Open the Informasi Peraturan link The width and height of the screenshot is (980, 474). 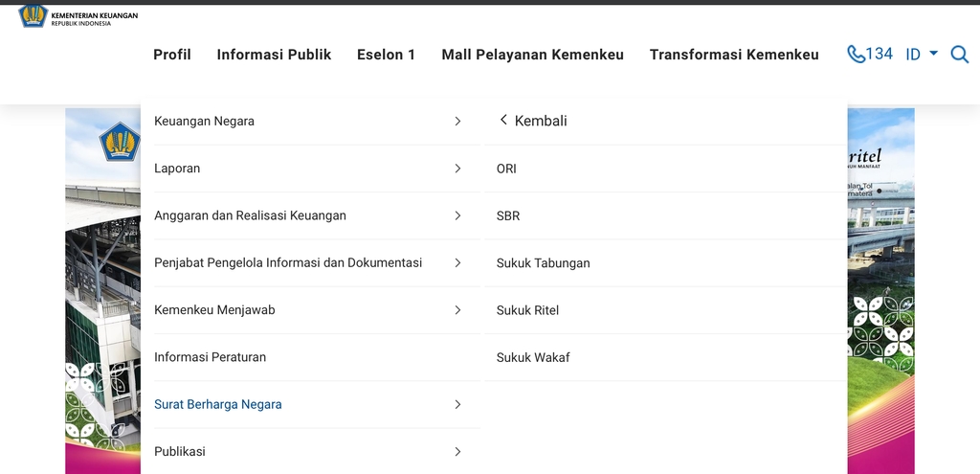(211, 357)
